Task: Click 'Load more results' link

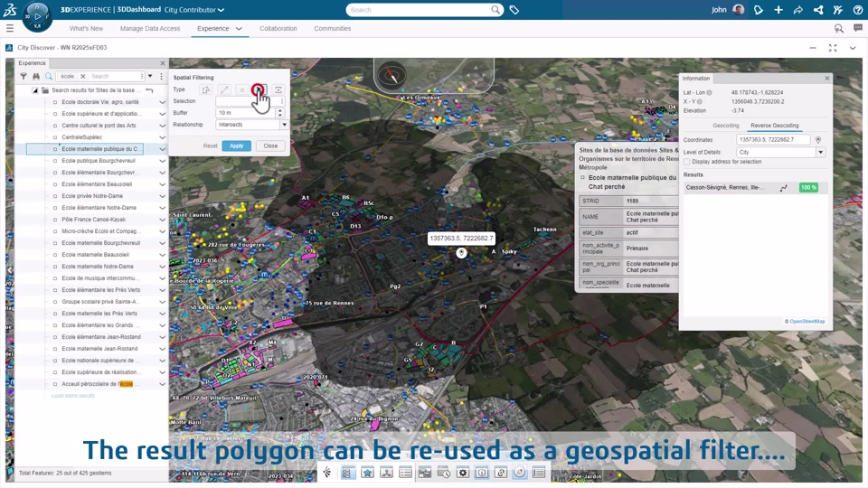Action: coord(73,396)
